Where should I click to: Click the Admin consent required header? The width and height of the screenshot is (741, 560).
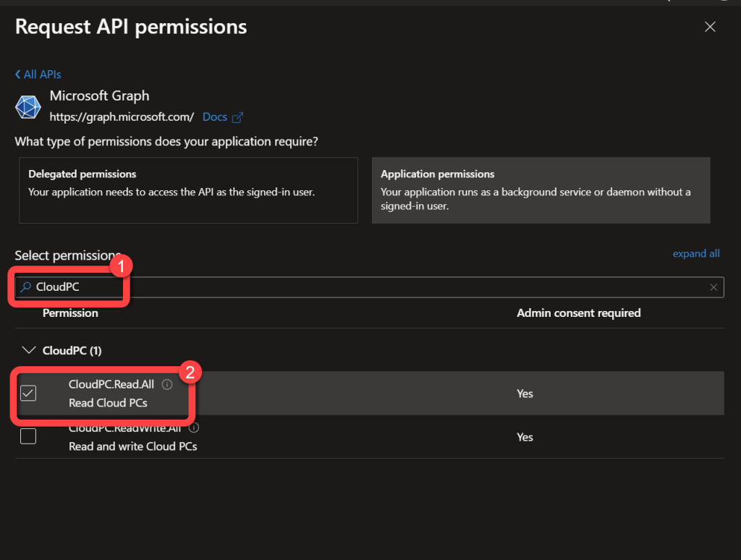tap(578, 313)
